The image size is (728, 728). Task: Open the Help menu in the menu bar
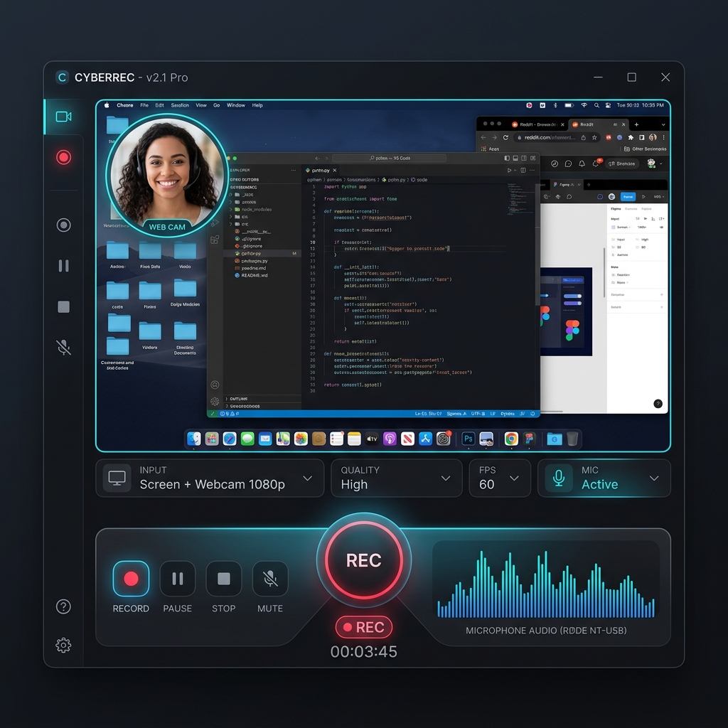click(257, 105)
